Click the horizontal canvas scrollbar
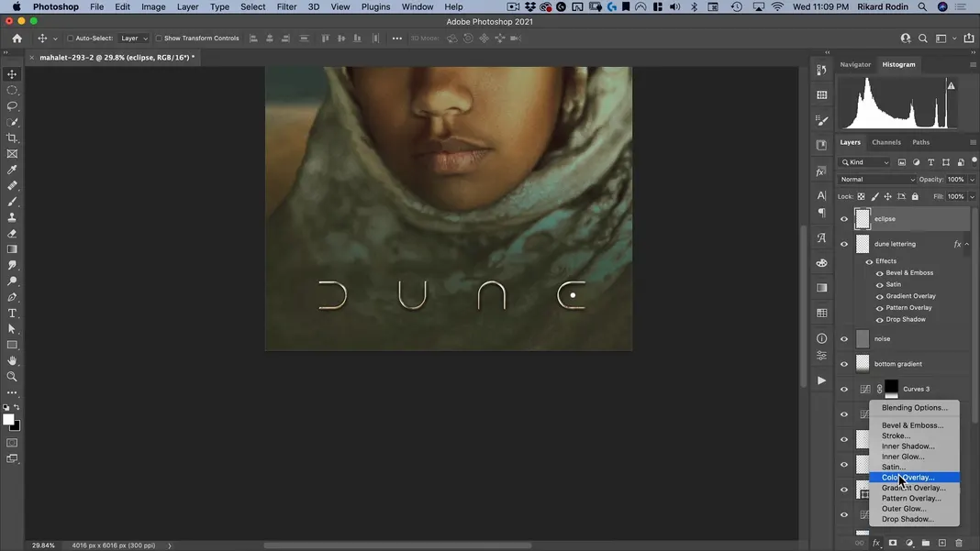 pos(397,545)
